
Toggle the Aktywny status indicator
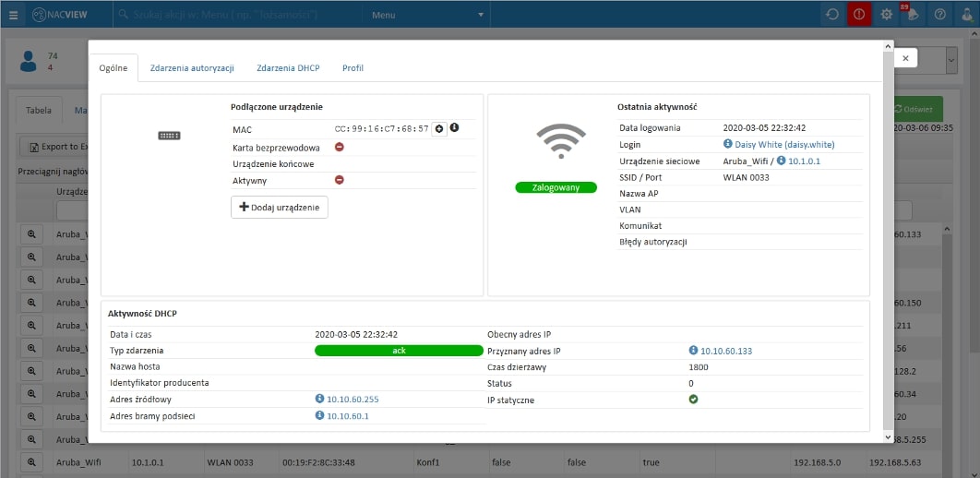point(339,180)
